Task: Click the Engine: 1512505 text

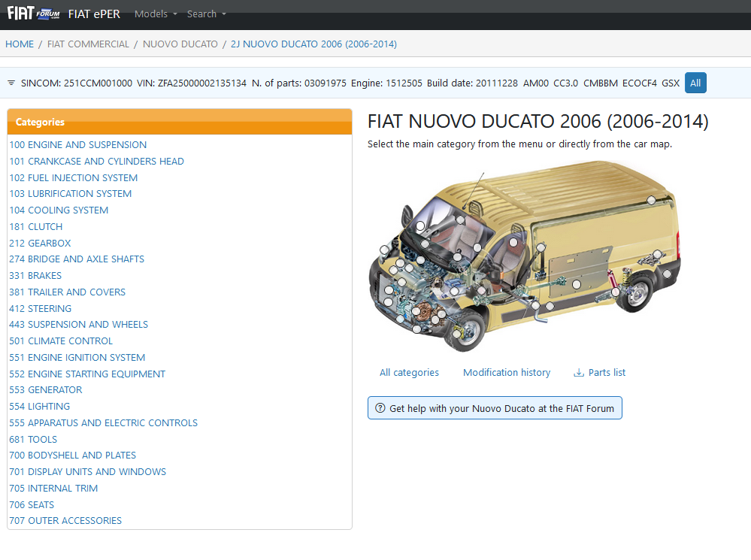Action: 386,83
